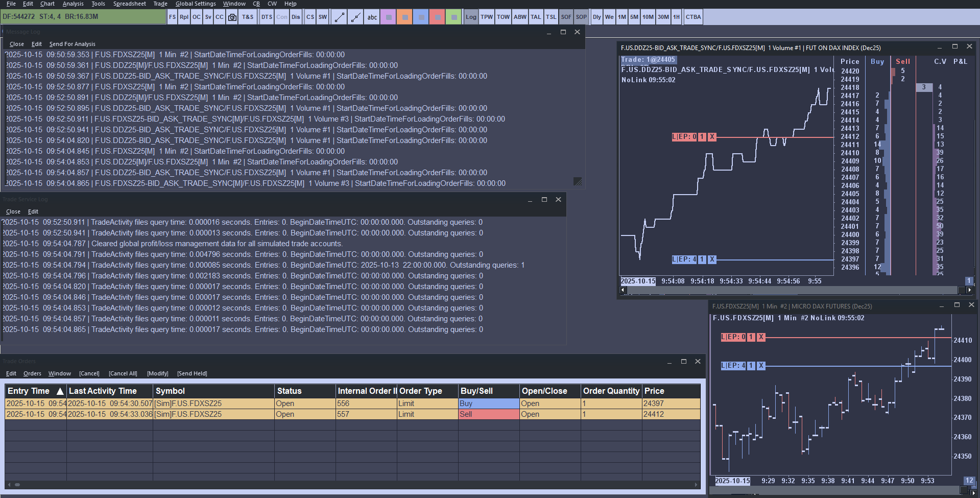Click the camera screenshot icon in toolbar
The width and height of the screenshot is (980, 498).
[232, 17]
